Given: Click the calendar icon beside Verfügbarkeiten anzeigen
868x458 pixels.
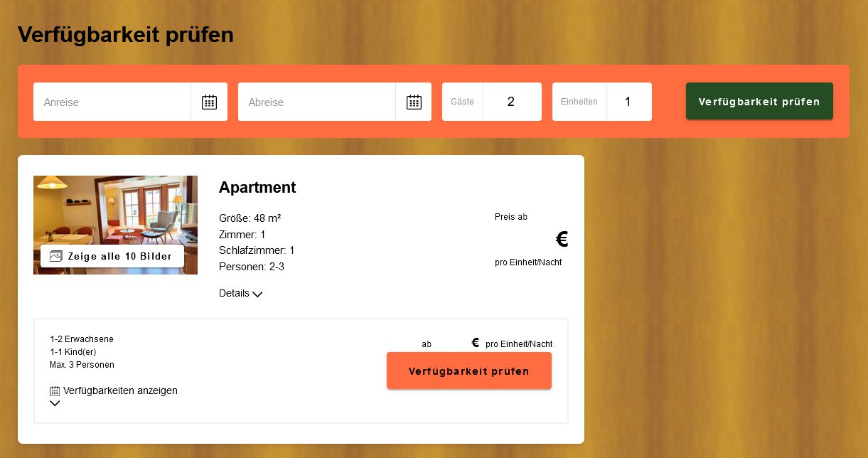Looking at the screenshot, I should (55, 390).
